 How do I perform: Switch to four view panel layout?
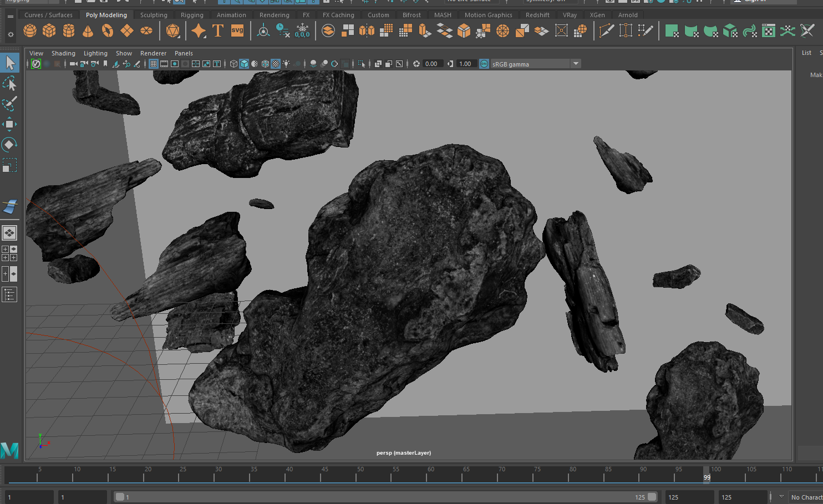pos(9,253)
